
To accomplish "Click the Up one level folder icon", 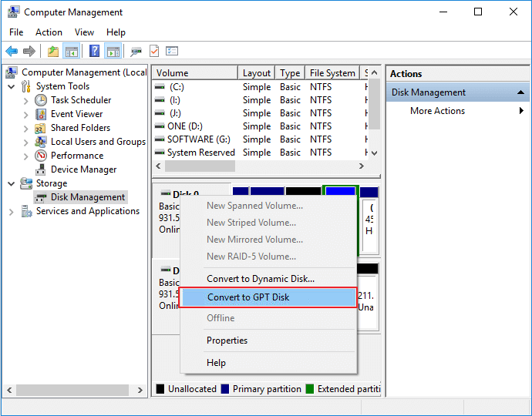I will pyautogui.click(x=52, y=52).
